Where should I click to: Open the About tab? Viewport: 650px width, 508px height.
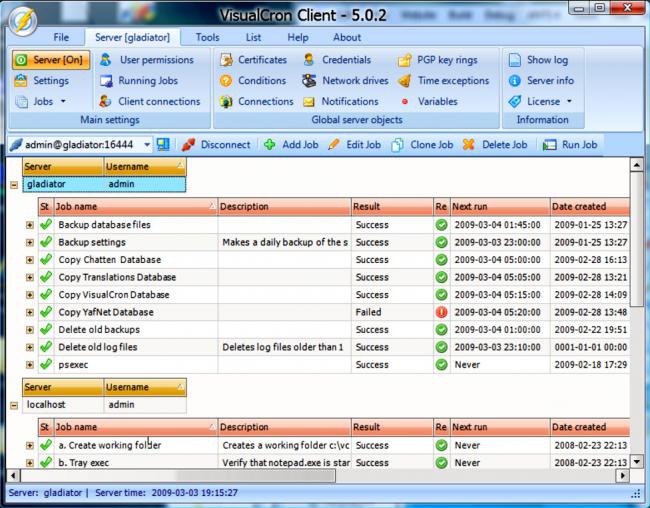[347, 37]
